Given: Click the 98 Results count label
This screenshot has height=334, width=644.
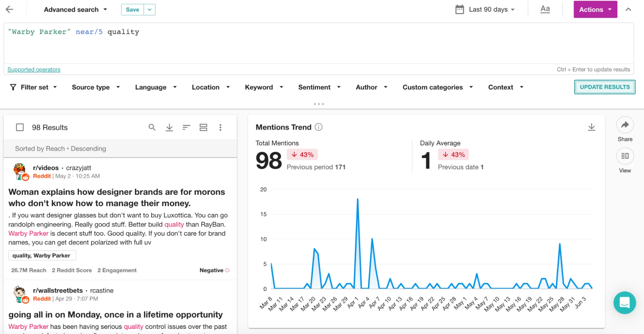Looking at the screenshot, I should (x=50, y=127).
